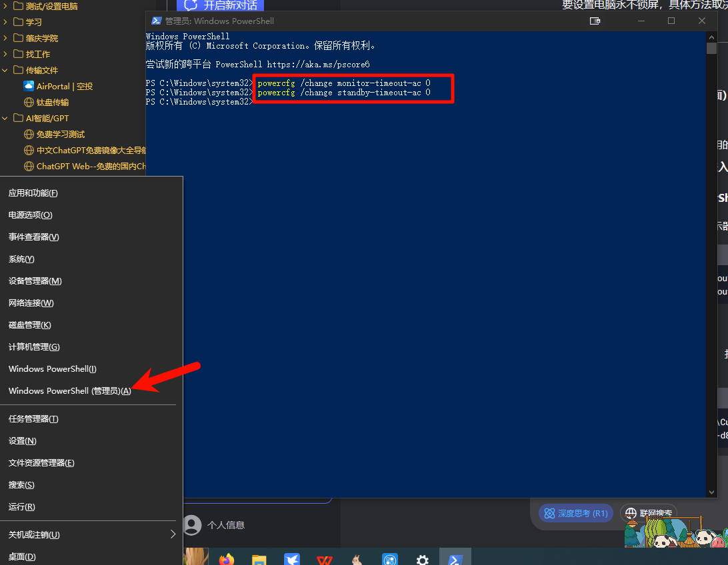The width and height of the screenshot is (728, 565).
Task: Select Windows PowerShell(I) non-admin entry
Action: pos(91,368)
